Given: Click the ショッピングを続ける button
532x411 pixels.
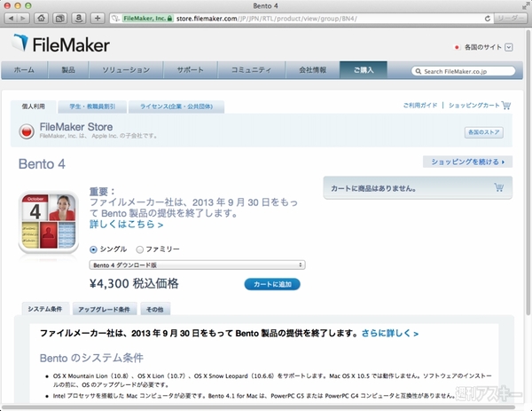Looking at the screenshot, I should (x=467, y=162).
